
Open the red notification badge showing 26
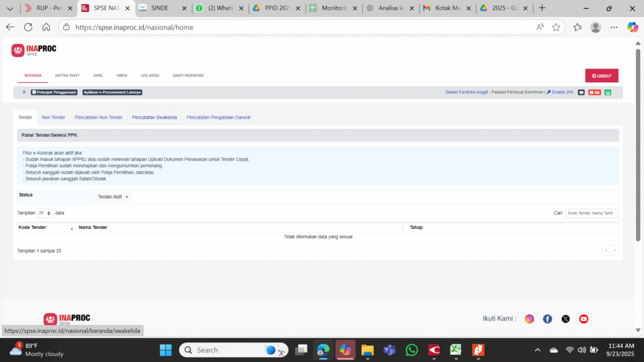(594, 92)
